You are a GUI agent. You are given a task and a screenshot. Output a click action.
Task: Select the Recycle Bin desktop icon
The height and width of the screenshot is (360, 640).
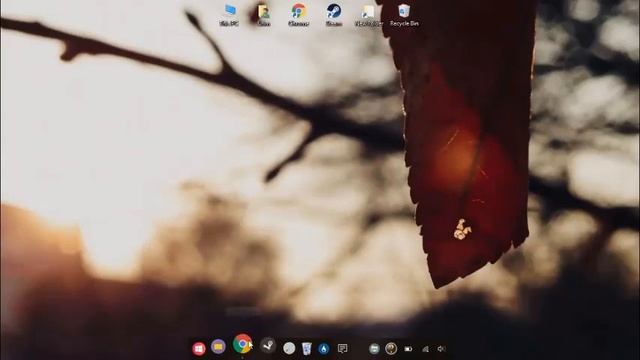coord(404,15)
